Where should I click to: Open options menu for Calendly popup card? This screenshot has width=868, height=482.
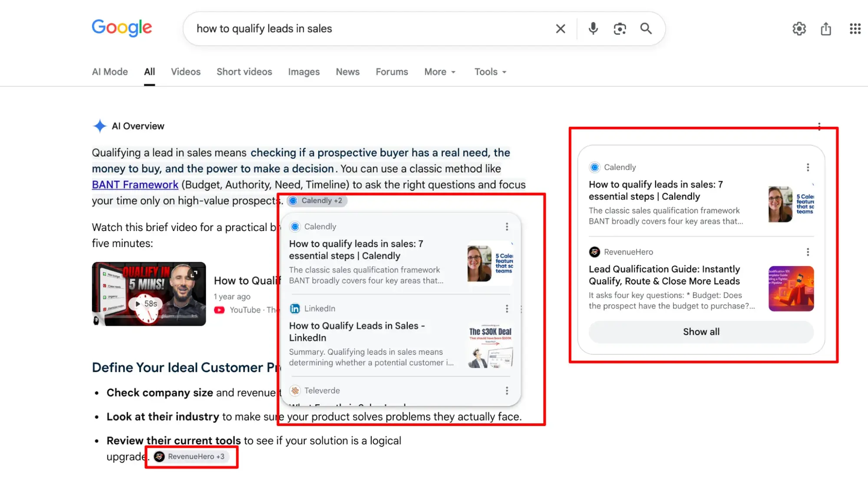(507, 227)
